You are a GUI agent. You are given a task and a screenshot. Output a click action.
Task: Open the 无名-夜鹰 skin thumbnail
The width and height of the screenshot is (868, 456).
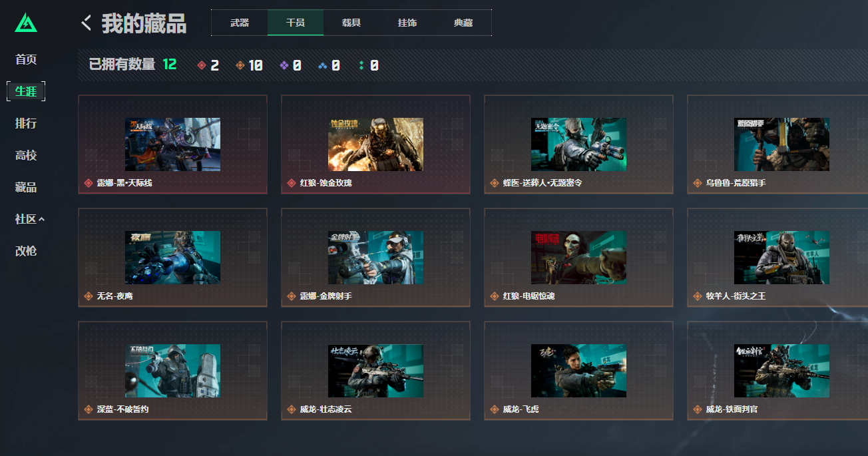point(172,258)
